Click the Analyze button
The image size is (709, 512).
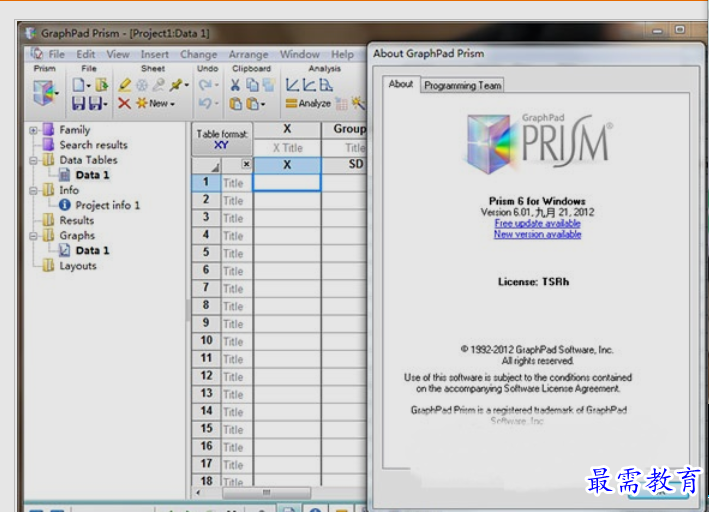click(x=308, y=104)
